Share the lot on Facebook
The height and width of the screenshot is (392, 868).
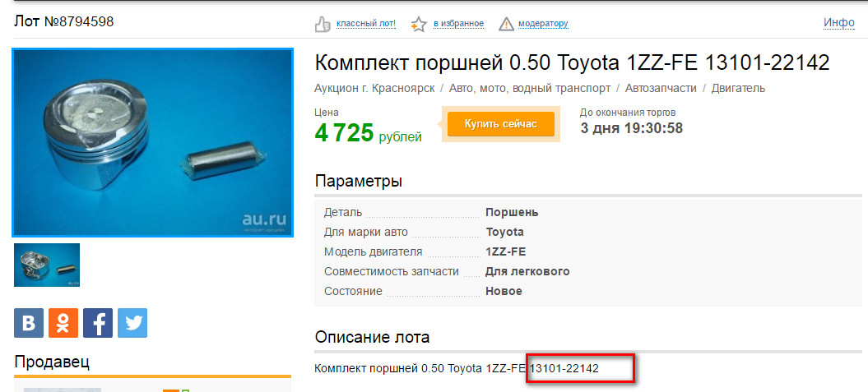pyautogui.click(x=98, y=323)
